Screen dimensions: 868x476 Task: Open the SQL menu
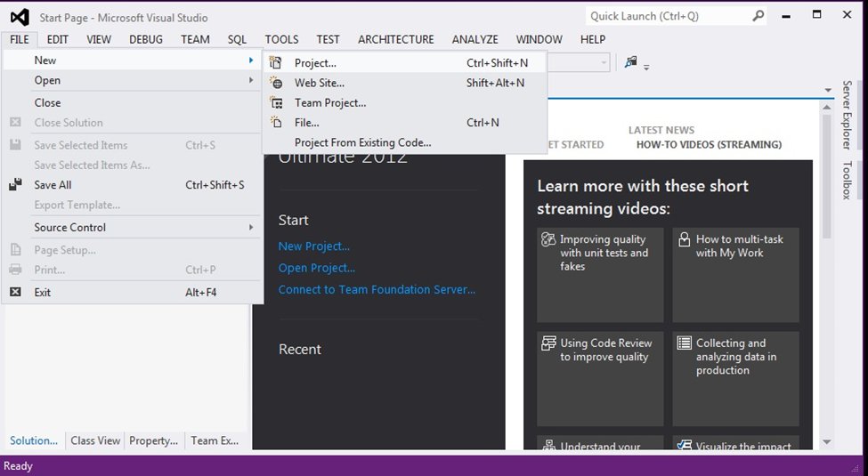(x=237, y=39)
